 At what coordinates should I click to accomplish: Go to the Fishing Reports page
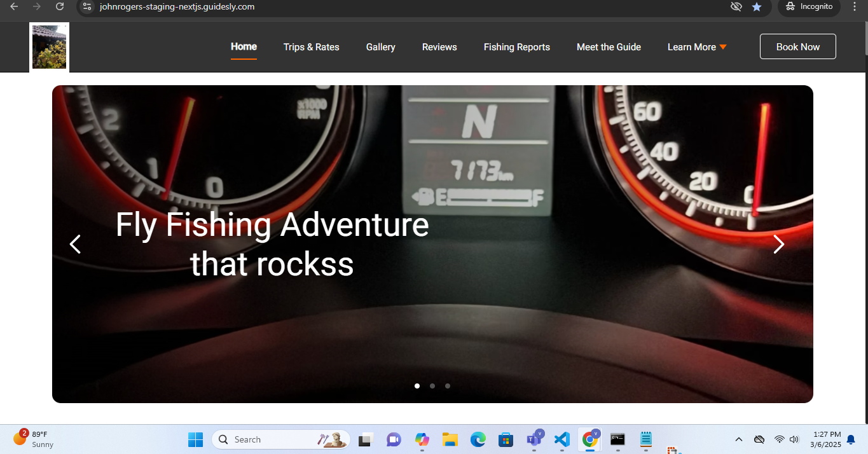pyautogui.click(x=516, y=47)
